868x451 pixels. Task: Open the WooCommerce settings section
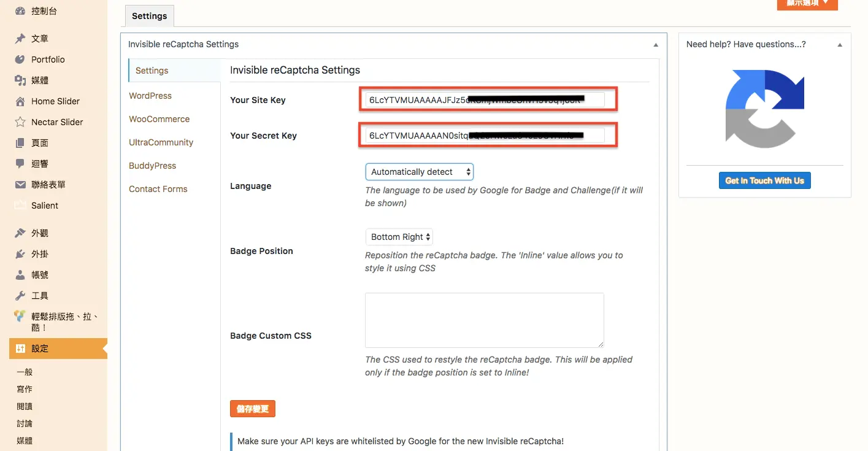pyautogui.click(x=159, y=119)
